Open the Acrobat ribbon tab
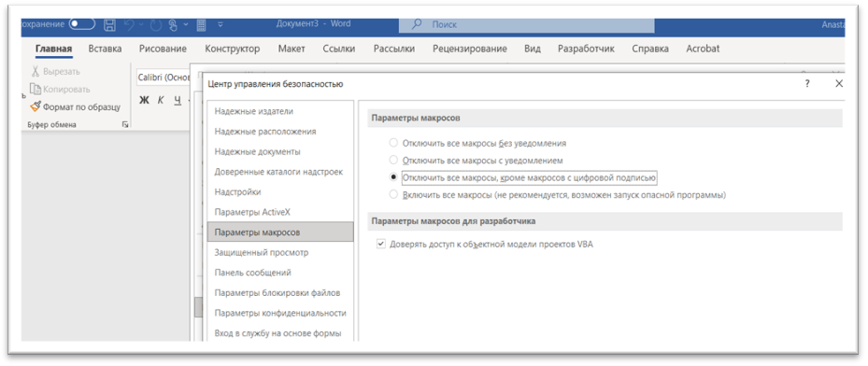This screenshot has width=868, height=366. coord(703,49)
